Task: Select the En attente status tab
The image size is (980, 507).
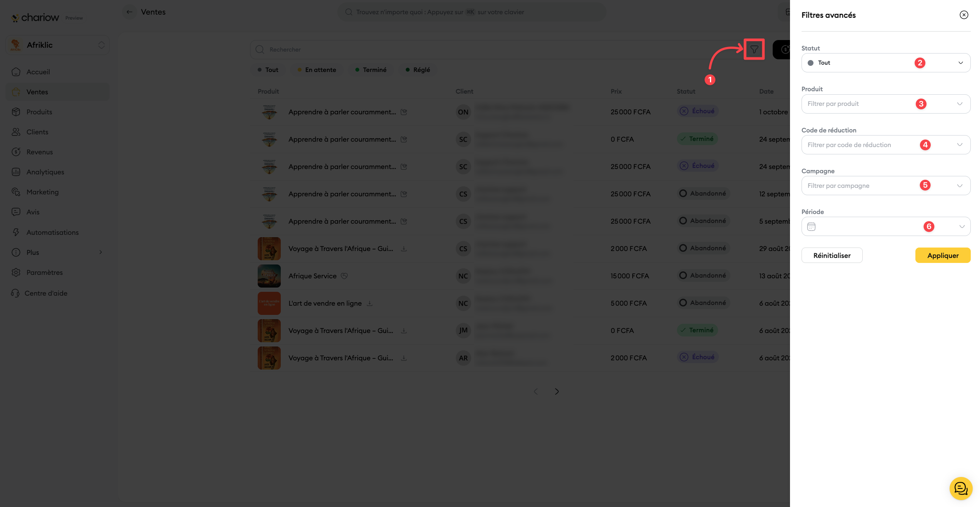Action: click(x=317, y=70)
